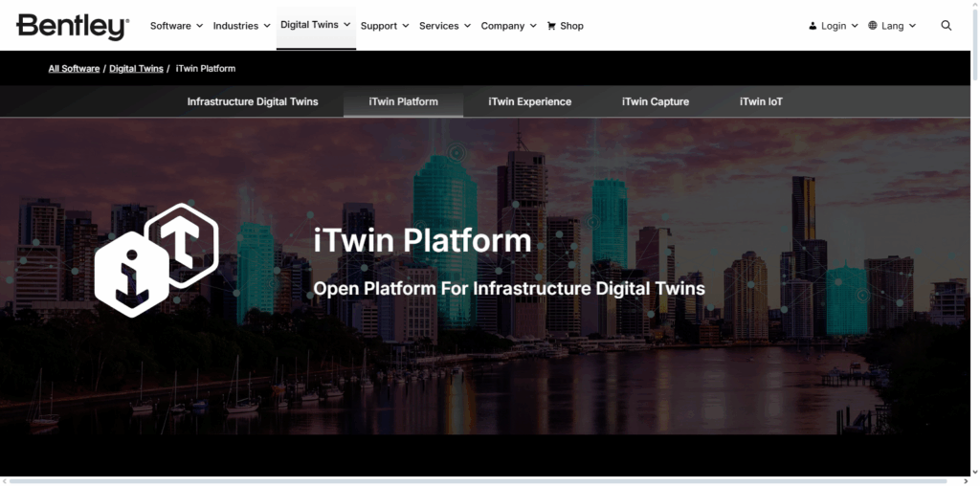Click the search magnifier icon
This screenshot has width=980, height=486.
pyautogui.click(x=946, y=26)
